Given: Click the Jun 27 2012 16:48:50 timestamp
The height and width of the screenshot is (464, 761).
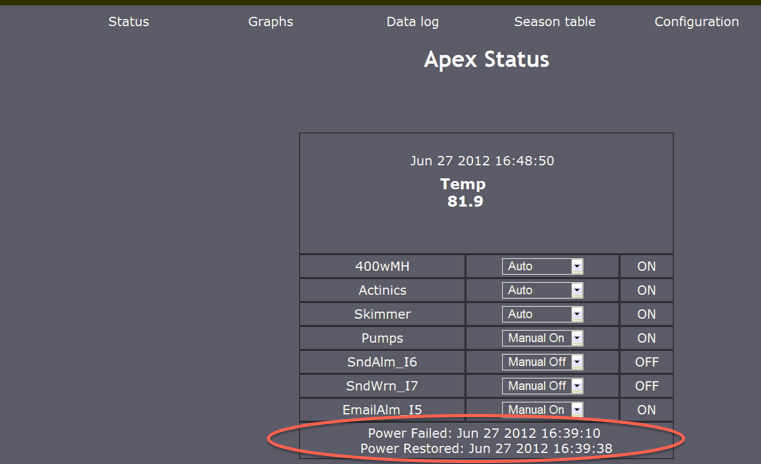Looking at the screenshot, I should click(482, 160).
